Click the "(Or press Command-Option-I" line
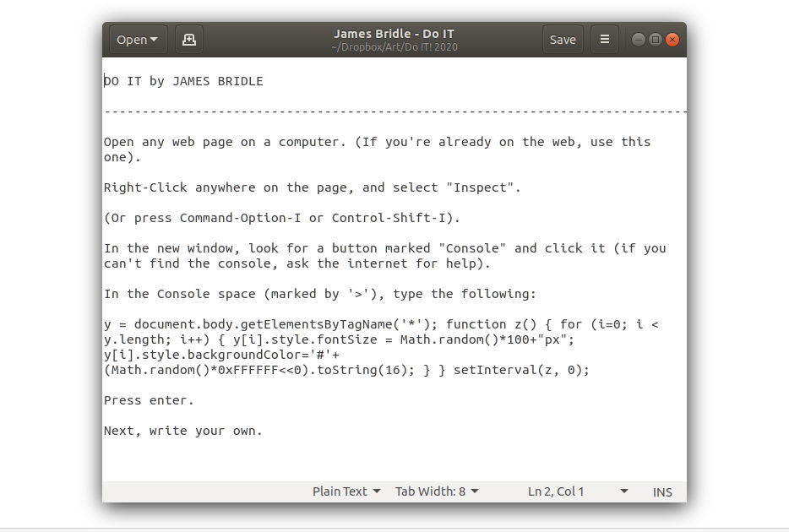Image resolution: width=789 pixels, height=532 pixels. click(x=282, y=218)
